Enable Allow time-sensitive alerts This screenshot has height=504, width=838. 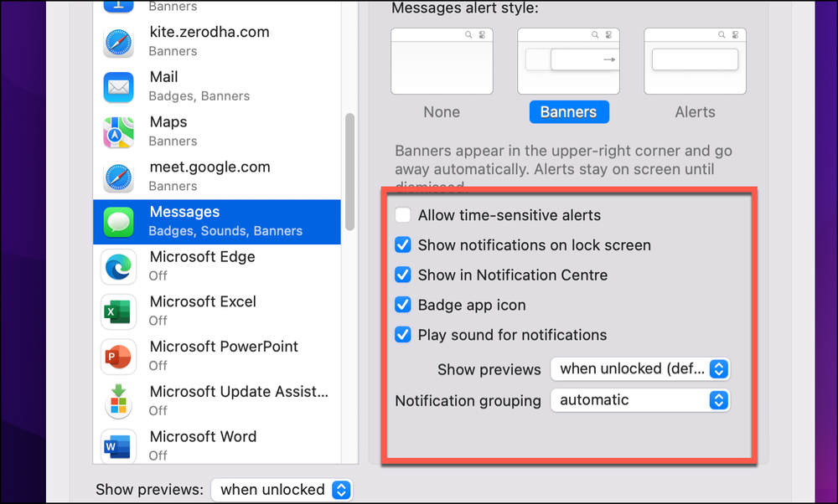point(402,214)
